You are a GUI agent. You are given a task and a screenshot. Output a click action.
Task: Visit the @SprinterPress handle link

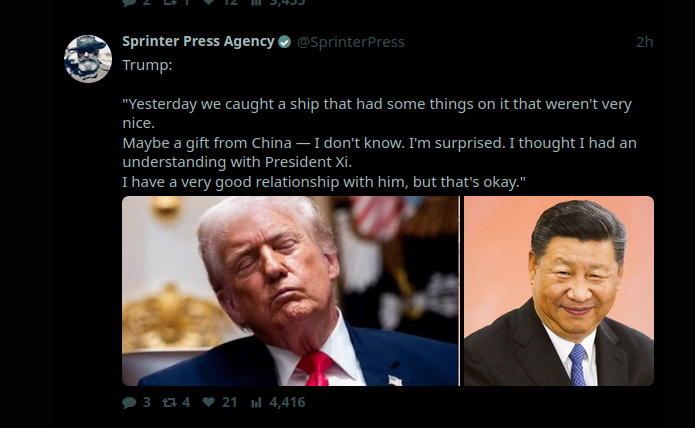[x=350, y=42]
